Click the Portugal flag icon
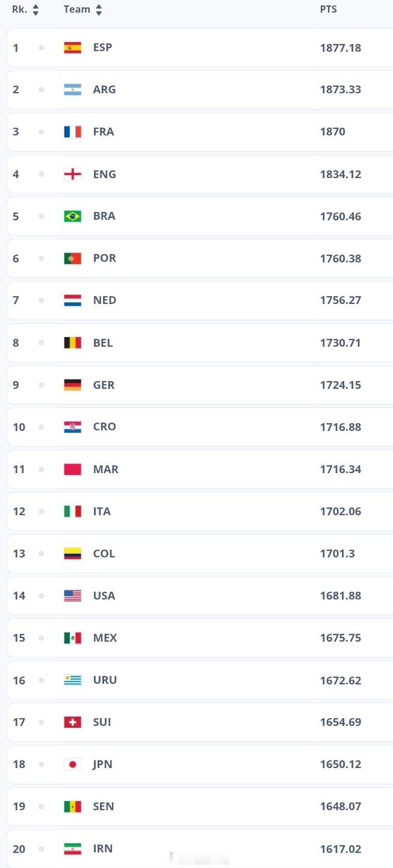 pos(73,258)
